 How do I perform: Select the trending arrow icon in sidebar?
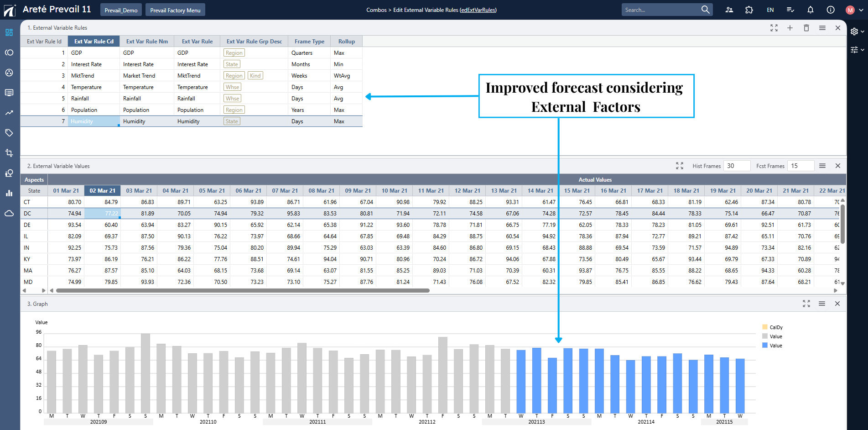9,113
